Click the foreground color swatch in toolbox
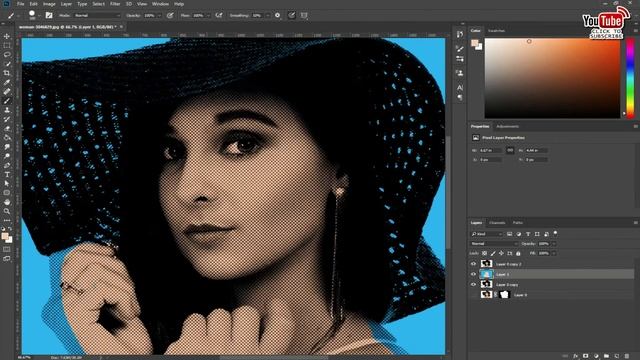 [5, 236]
